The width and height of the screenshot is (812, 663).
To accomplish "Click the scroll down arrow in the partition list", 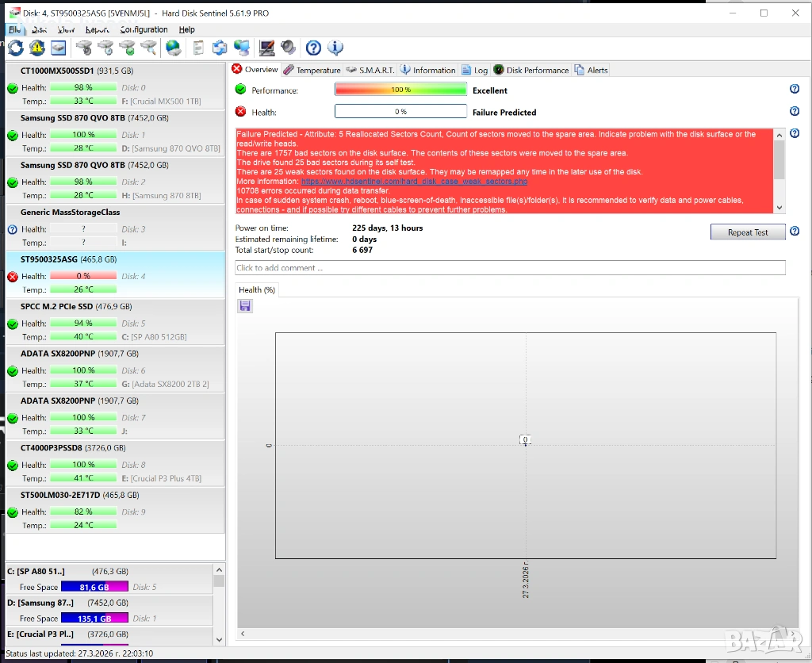I will point(219,638).
